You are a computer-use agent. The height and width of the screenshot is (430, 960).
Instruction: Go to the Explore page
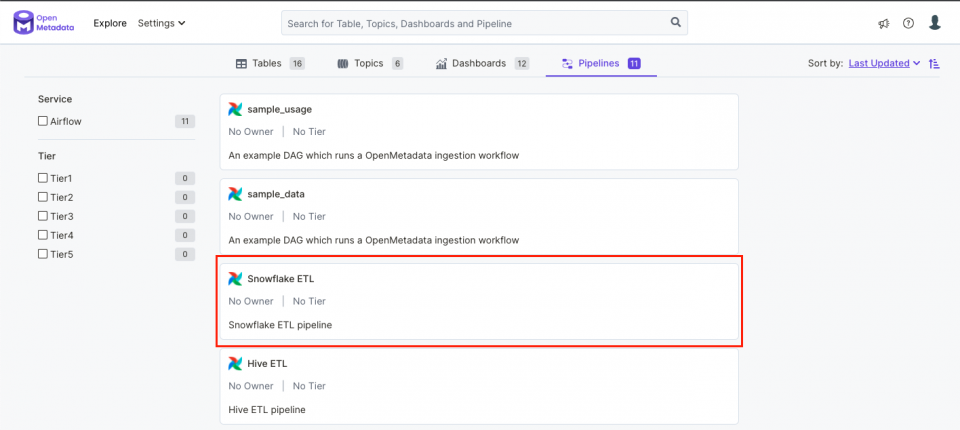pos(110,23)
